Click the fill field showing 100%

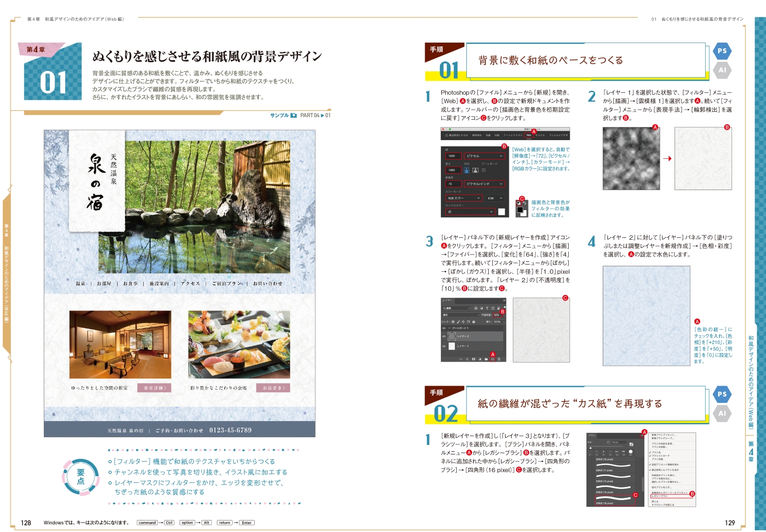tap(497, 322)
